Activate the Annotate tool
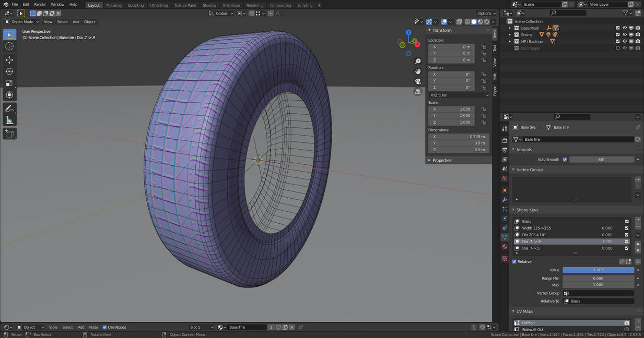Screen dimensions: 644x338 pos(9,108)
